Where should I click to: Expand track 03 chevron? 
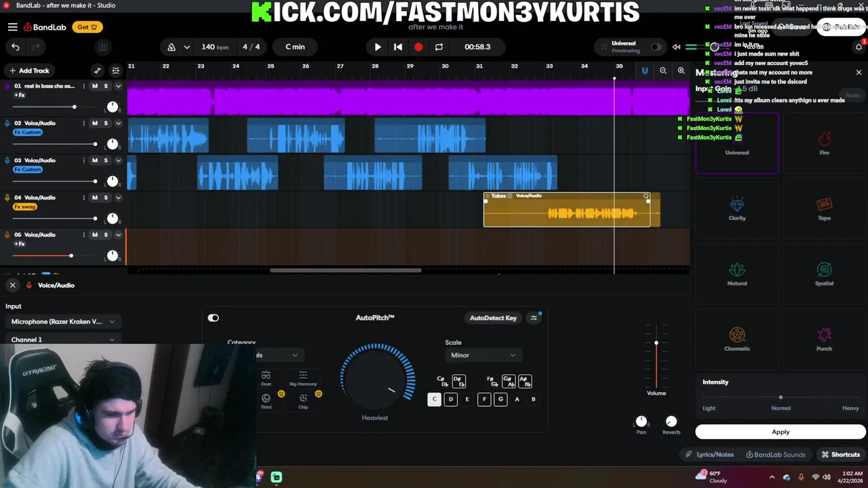coord(118,161)
